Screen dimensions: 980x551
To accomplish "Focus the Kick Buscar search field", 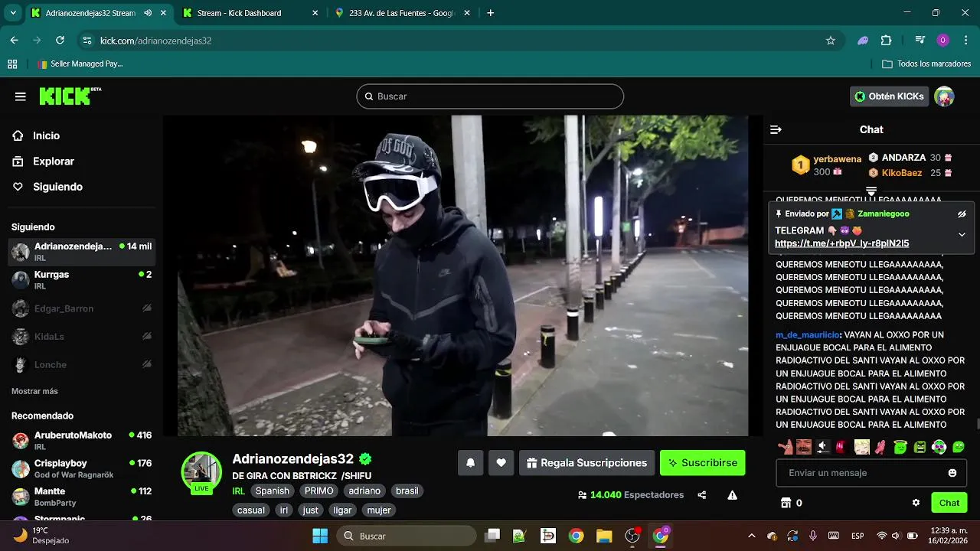I will (490, 96).
